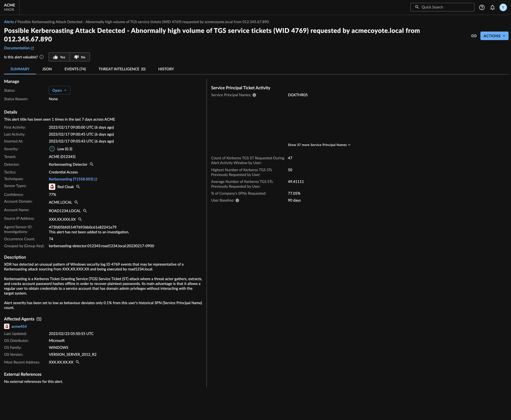Select VERSION_SERVER_2012_R2 OS version text

[73, 354]
